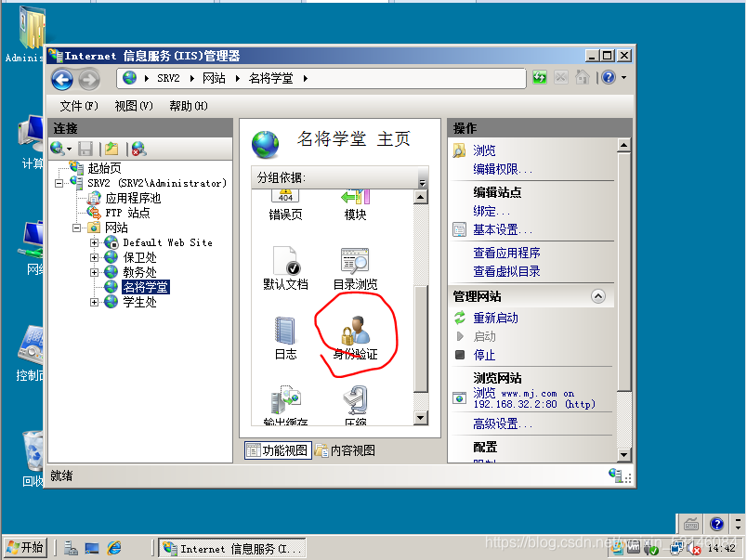Click the 重新启动 green arrows icon
The image size is (747, 560).
(x=460, y=318)
